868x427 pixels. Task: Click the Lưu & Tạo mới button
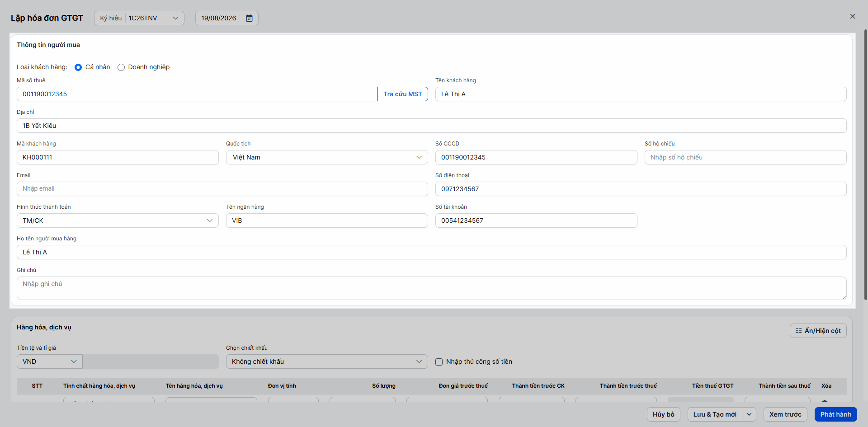point(715,414)
